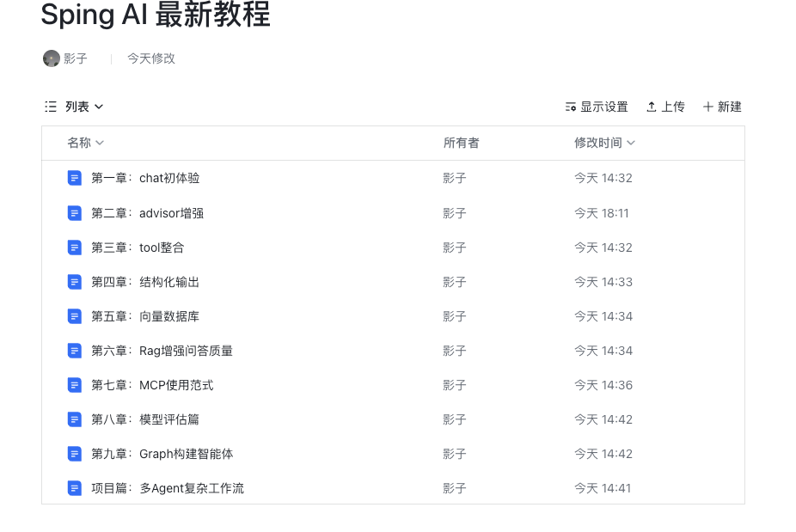Open 第三章：tool整合 document
Image resolution: width=796 pixels, height=532 pixels.
click(x=138, y=248)
